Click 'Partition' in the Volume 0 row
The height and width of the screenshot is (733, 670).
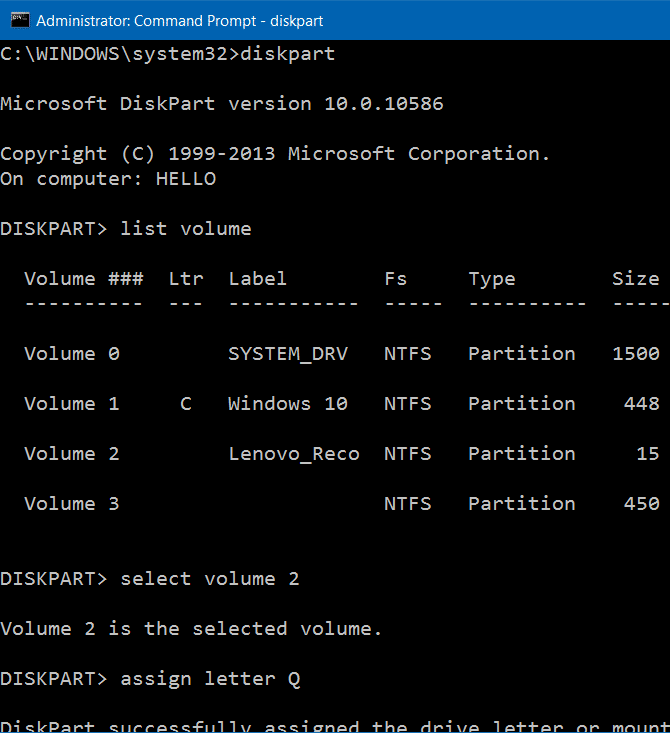[522, 354]
